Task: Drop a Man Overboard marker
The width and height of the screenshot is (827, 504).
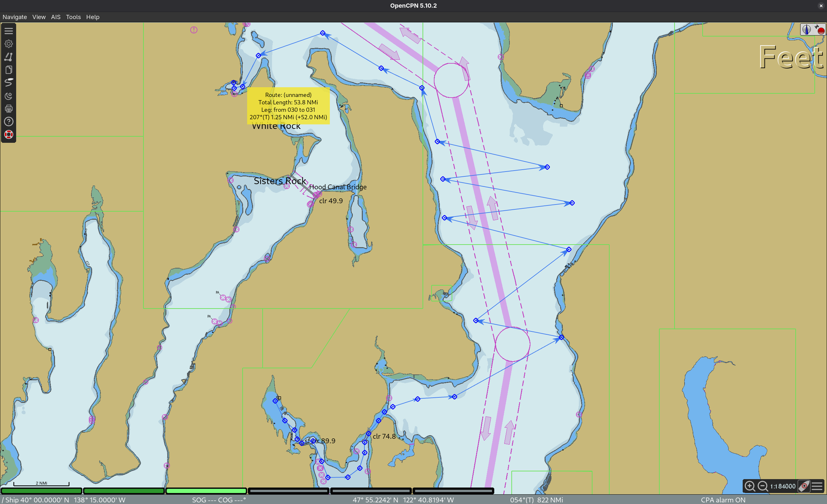Action: [x=9, y=134]
